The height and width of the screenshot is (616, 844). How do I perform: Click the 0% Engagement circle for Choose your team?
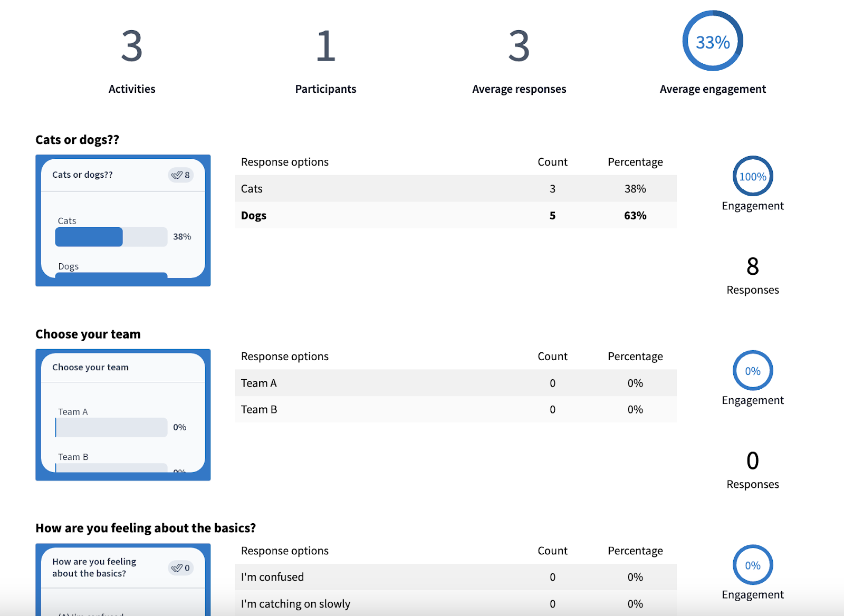(752, 371)
